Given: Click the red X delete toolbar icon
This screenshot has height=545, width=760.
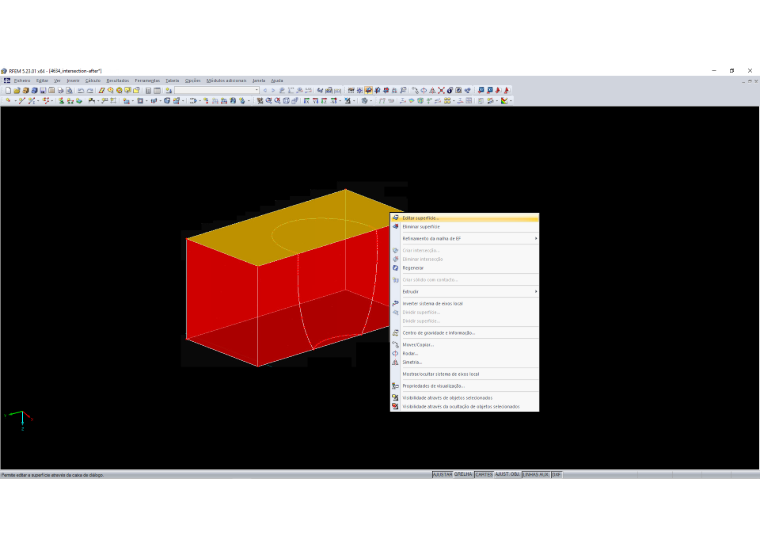Looking at the screenshot, I should [441, 91].
